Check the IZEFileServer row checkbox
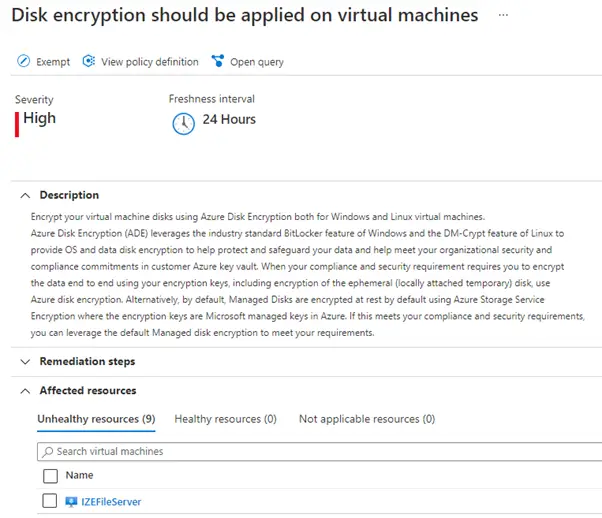 click(50, 502)
